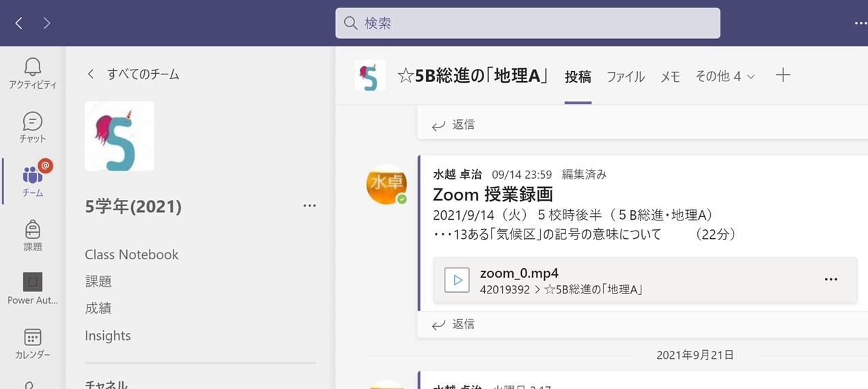Open the top-right more options ellipsis
Image resolution: width=868 pixels, height=389 pixels.
(x=860, y=23)
